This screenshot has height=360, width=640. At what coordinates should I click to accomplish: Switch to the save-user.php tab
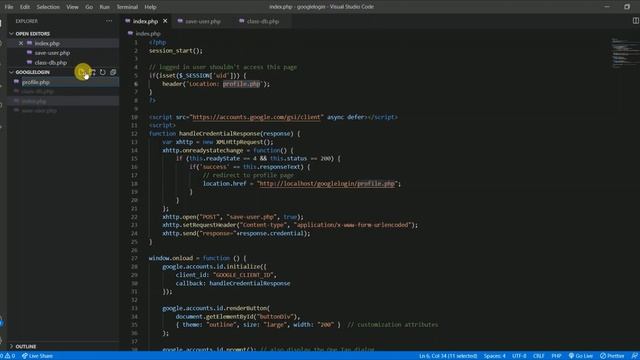pyautogui.click(x=202, y=21)
